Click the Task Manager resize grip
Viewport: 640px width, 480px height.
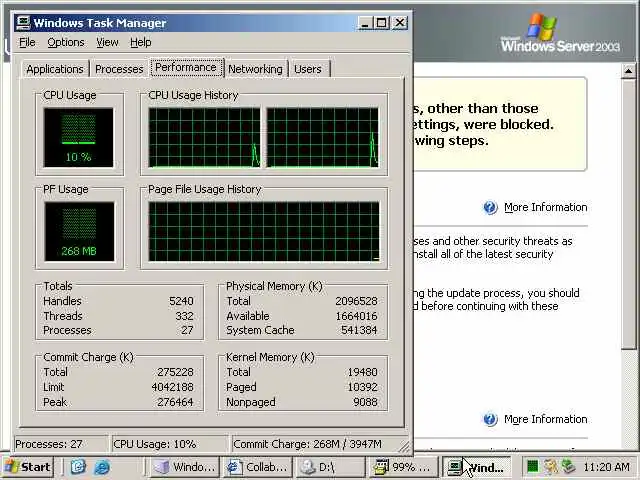click(x=404, y=447)
